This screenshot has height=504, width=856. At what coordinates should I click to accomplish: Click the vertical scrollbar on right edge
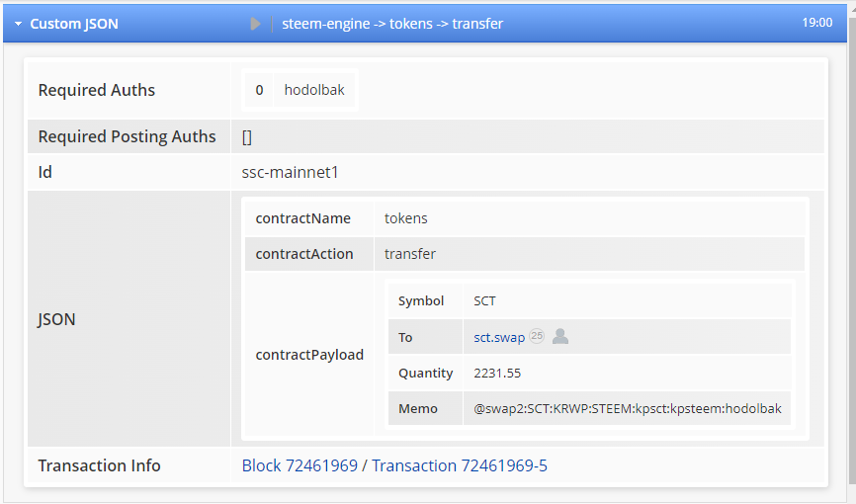tap(852, 251)
